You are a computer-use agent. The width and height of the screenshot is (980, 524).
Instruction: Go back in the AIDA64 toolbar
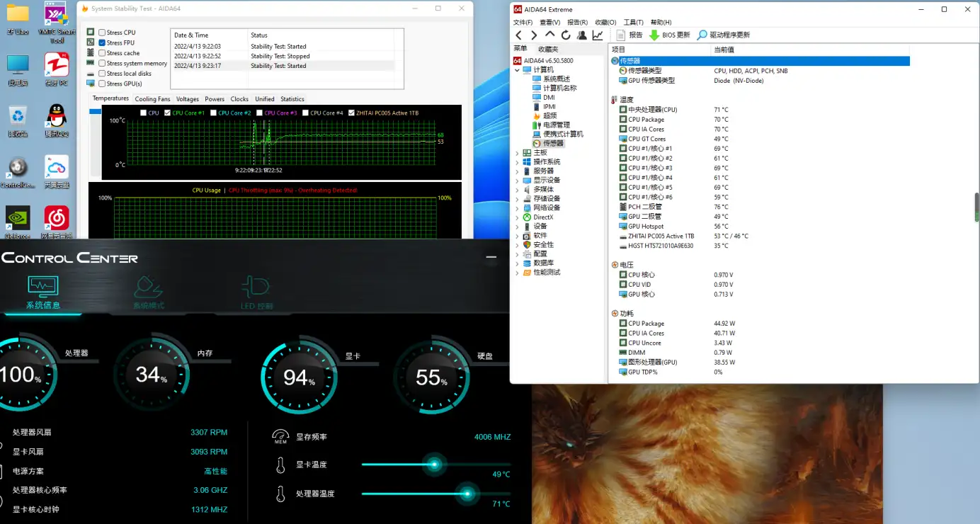(x=518, y=35)
